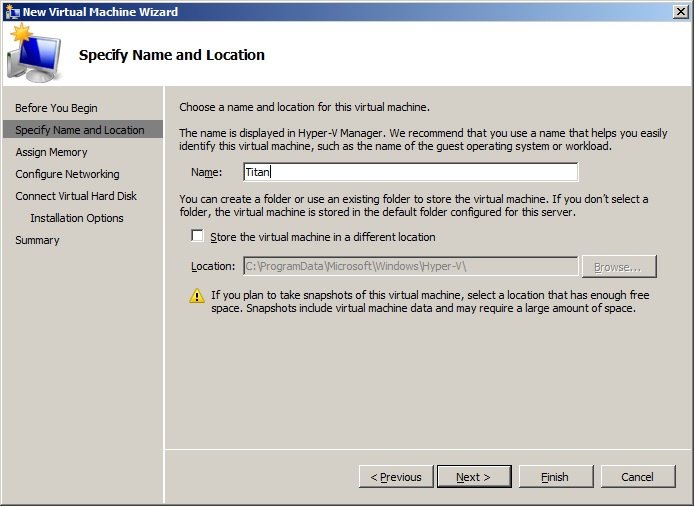695x507 pixels.
Task: Click the disabled Browse button
Action: point(619,266)
